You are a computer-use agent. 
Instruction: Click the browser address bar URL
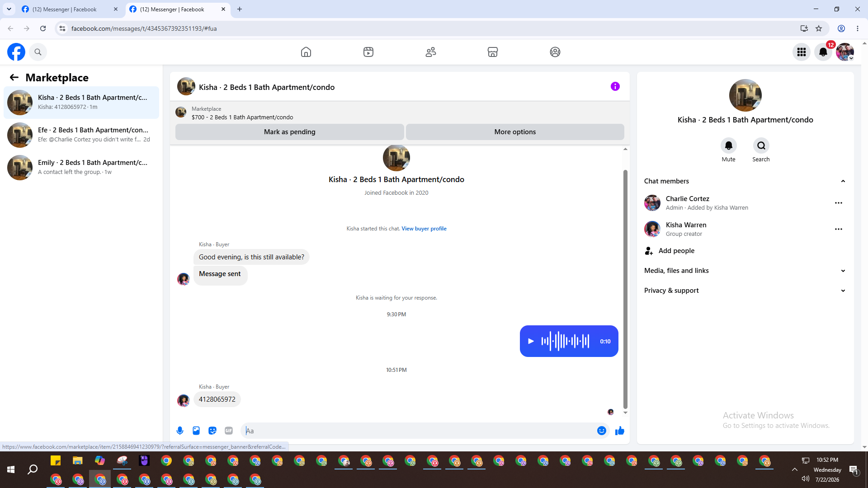point(144,28)
